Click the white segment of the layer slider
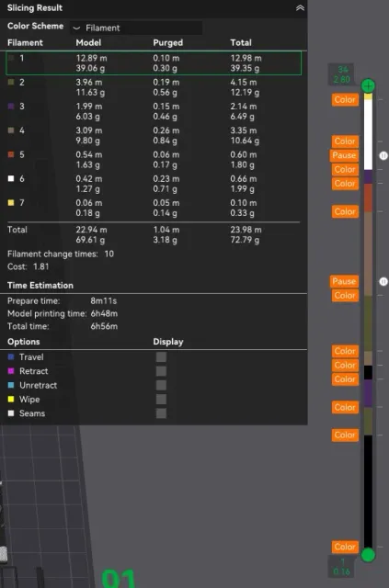389x588 pixels. [x=368, y=134]
